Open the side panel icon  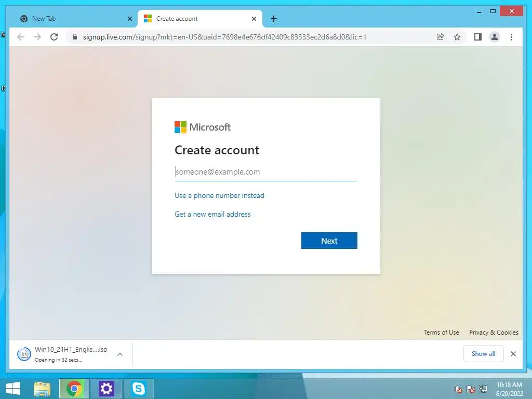tap(478, 37)
